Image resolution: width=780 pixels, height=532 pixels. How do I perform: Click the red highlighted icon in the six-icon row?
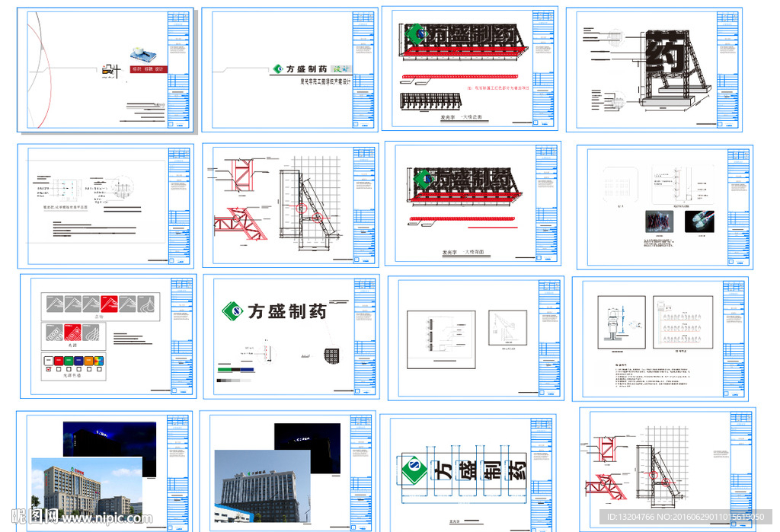pos(109,304)
